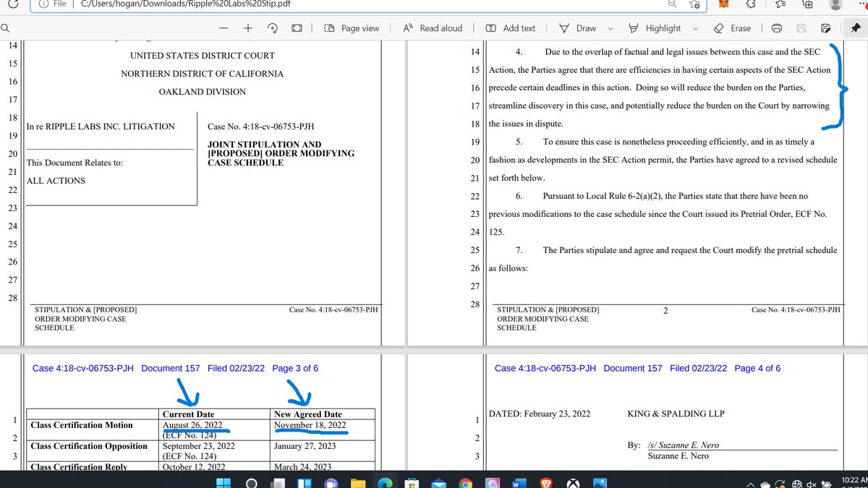Viewport: 868px width, 488px height.
Task: Click the Save as icon
Action: pos(825,29)
